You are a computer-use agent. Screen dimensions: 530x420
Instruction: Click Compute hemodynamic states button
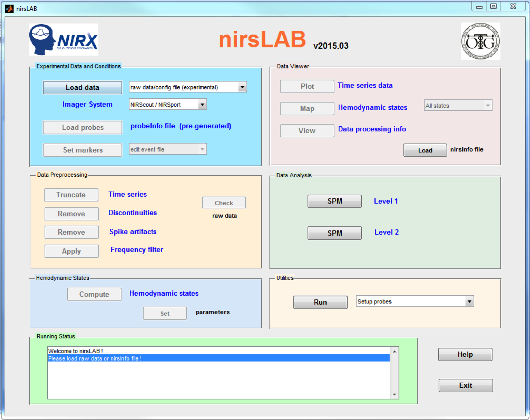click(94, 295)
